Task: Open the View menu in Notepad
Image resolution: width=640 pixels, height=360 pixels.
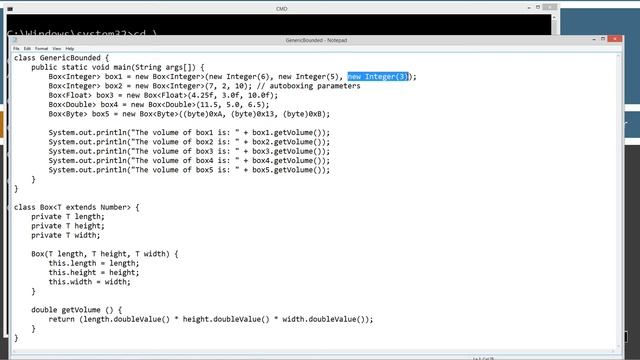Action: click(x=57, y=49)
